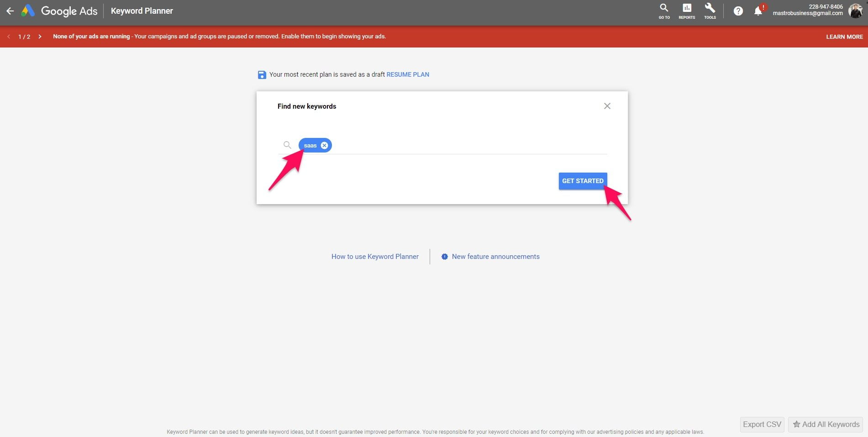Click the Google Ads logo

(x=60, y=11)
